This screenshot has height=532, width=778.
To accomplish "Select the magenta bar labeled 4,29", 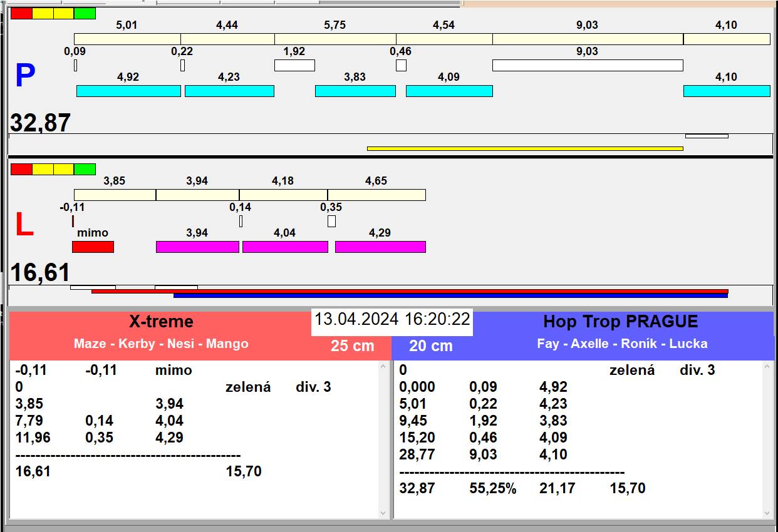I will [x=380, y=247].
